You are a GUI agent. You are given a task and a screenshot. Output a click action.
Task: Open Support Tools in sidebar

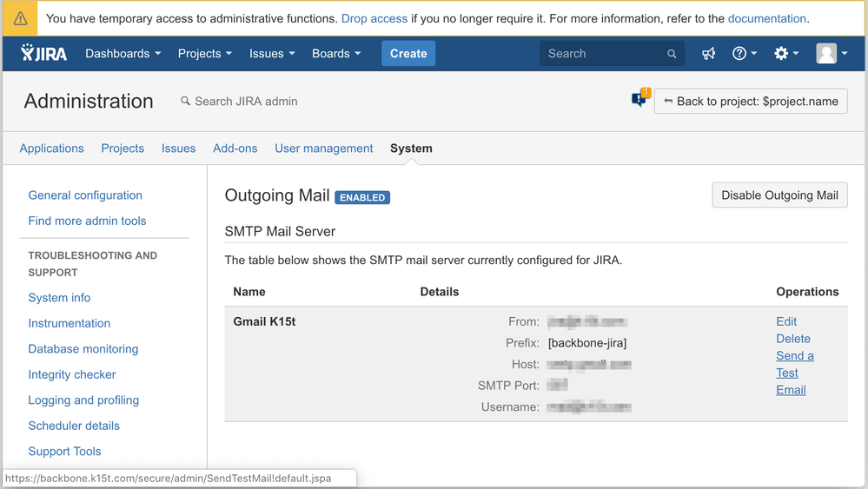tap(64, 452)
